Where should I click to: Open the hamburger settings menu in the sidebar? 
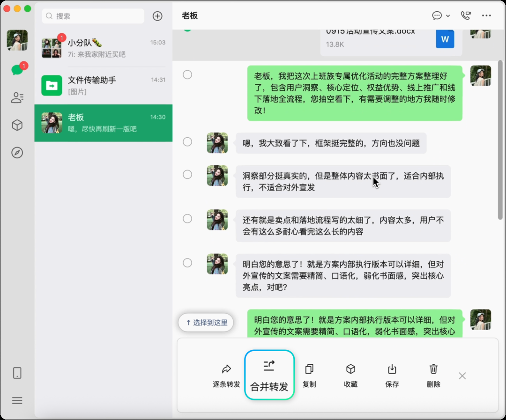pos(17,401)
